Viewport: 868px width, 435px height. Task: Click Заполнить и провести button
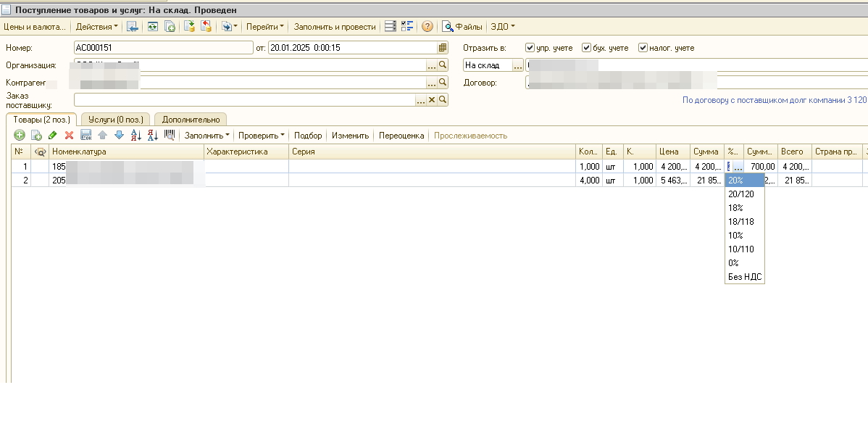coord(334,27)
